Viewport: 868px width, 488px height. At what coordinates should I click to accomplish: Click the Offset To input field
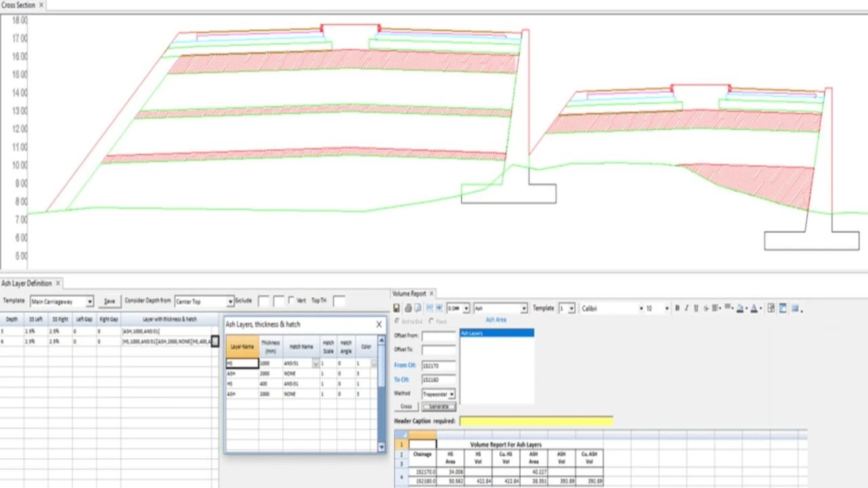438,350
